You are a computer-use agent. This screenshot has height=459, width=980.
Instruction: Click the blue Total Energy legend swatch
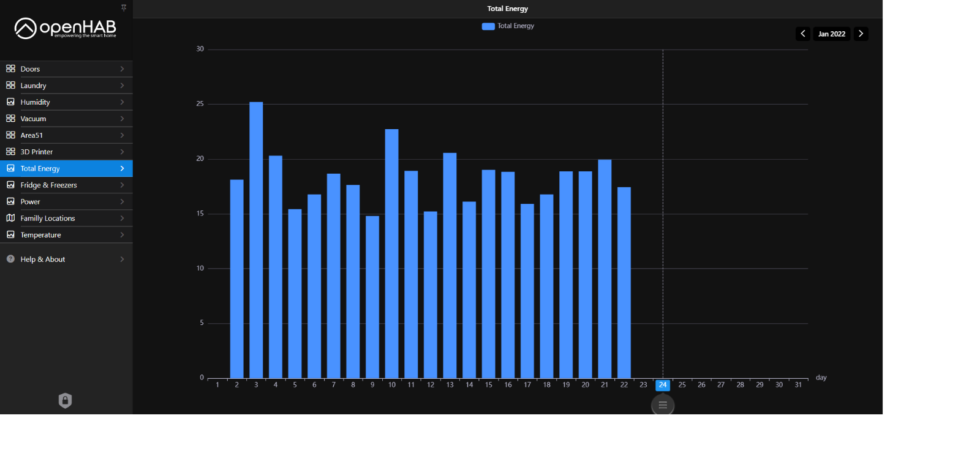pyautogui.click(x=488, y=26)
